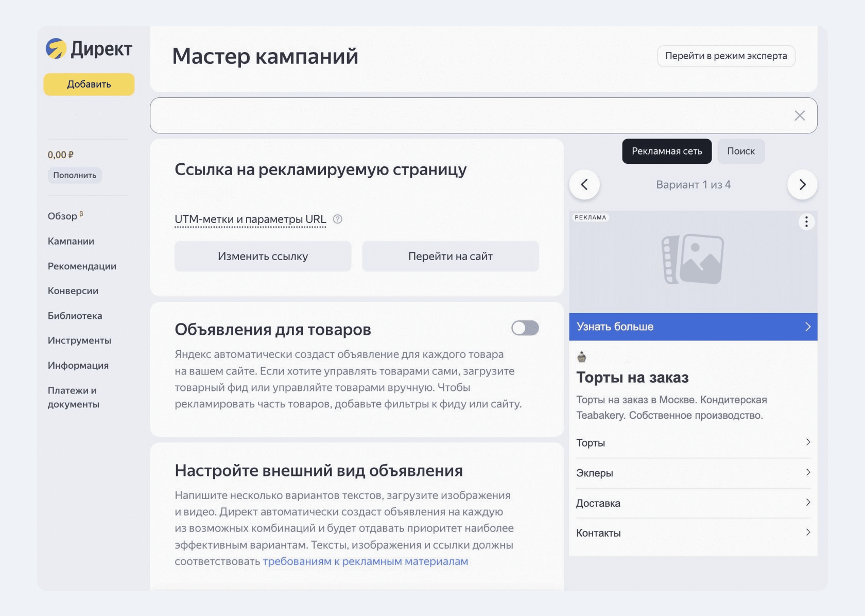Open Конверсии in the sidebar

point(73,291)
